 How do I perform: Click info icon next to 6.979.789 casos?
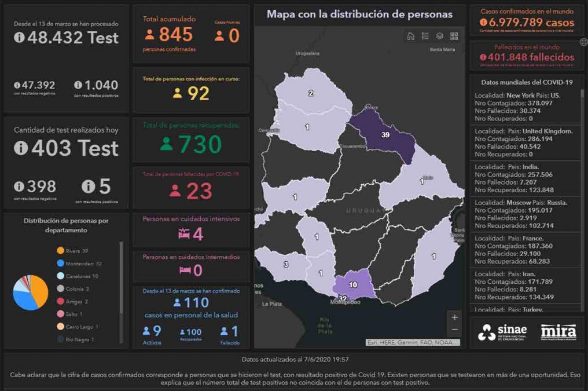click(483, 22)
